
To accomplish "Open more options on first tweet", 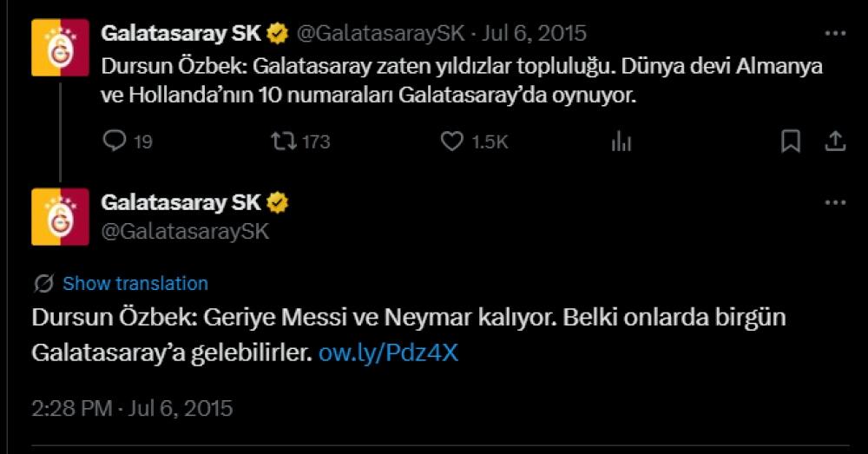I will [834, 33].
